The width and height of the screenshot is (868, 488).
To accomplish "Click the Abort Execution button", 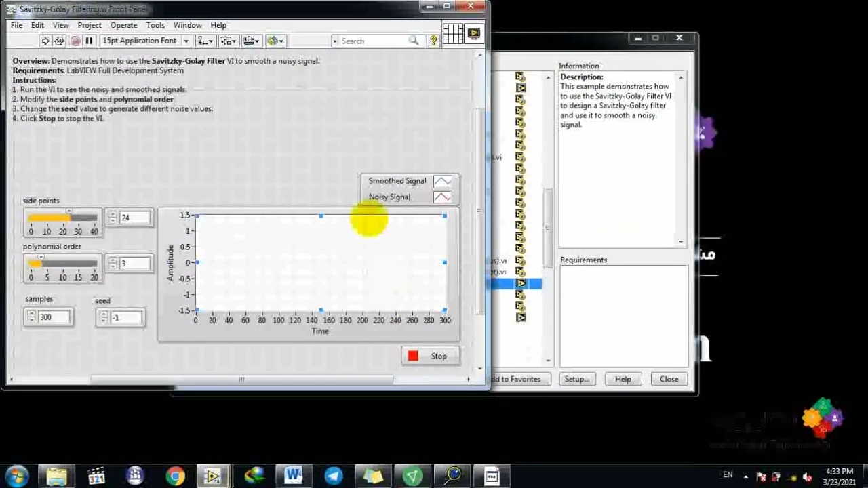I will coord(75,41).
